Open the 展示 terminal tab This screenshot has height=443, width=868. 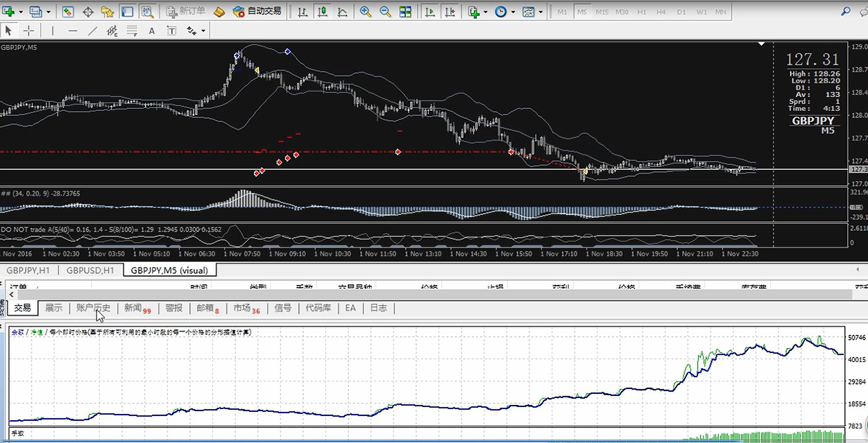[x=53, y=308]
